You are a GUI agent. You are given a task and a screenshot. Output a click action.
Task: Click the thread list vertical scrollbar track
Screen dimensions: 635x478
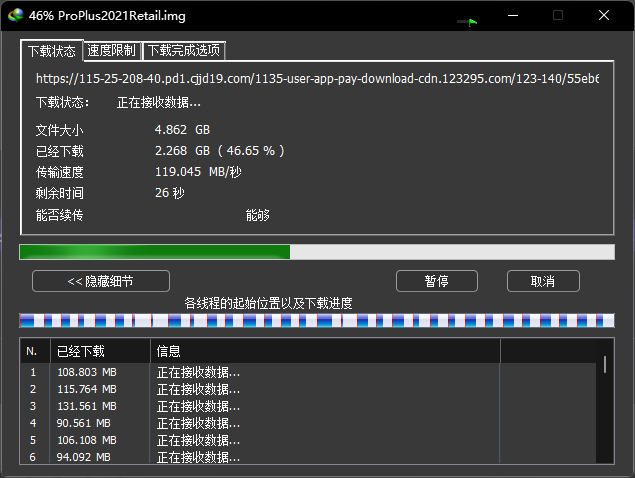[606, 420]
